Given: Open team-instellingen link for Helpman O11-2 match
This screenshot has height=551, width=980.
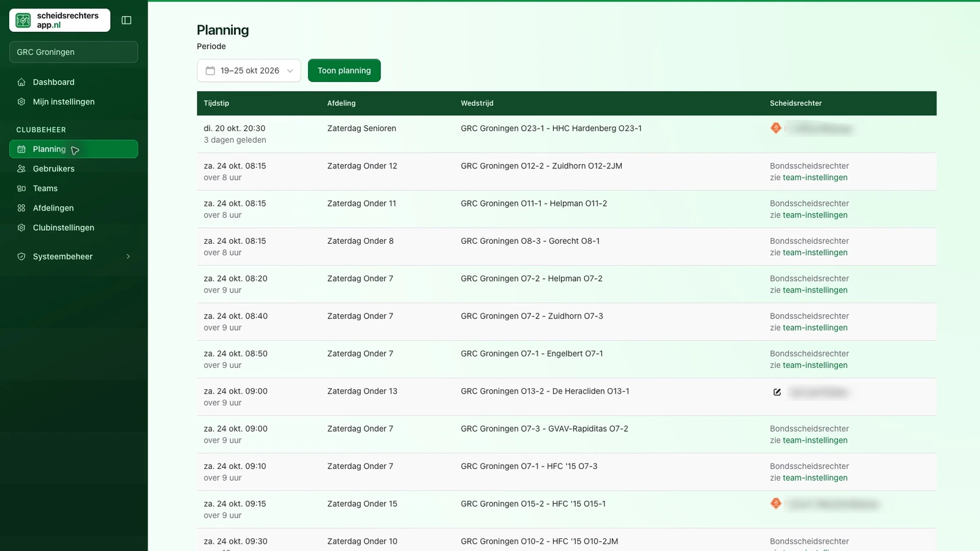Looking at the screenshot, I should pyautogui.click(x=815, y=215).
